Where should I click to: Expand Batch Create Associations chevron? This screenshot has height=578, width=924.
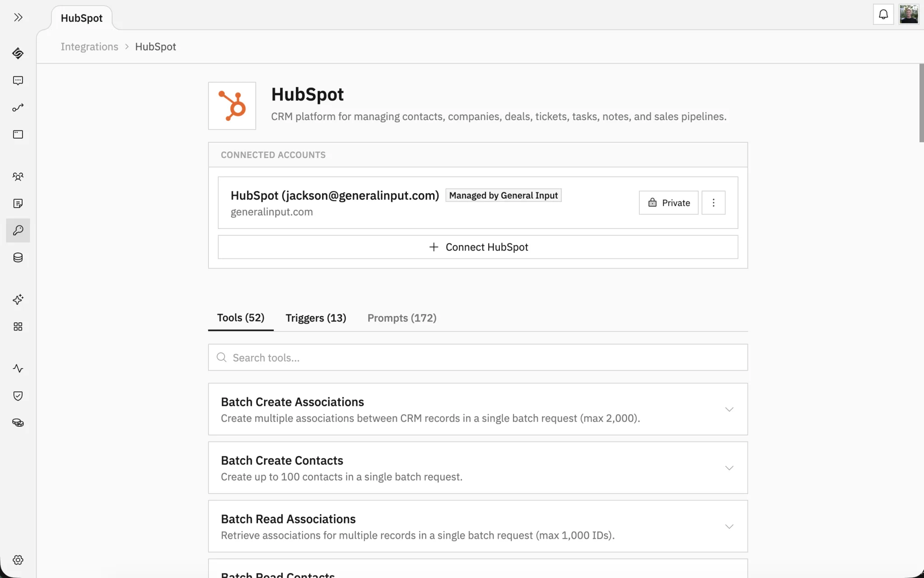pyautogui.click(x=729, y=410)
